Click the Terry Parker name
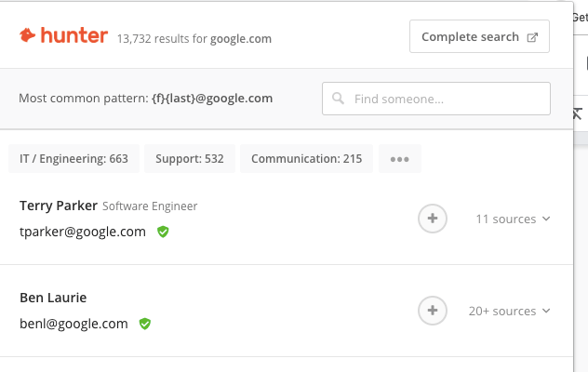The image size is (588, 372). pyautogui.click(x=58, y=206)
